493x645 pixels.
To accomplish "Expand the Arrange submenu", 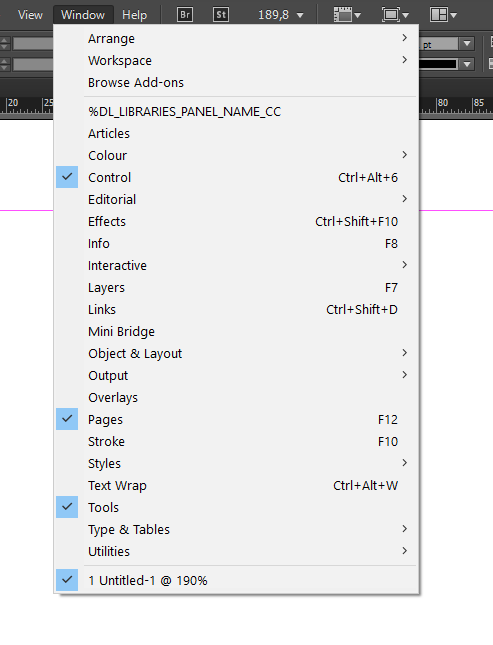I will click(x=236, y=38).
